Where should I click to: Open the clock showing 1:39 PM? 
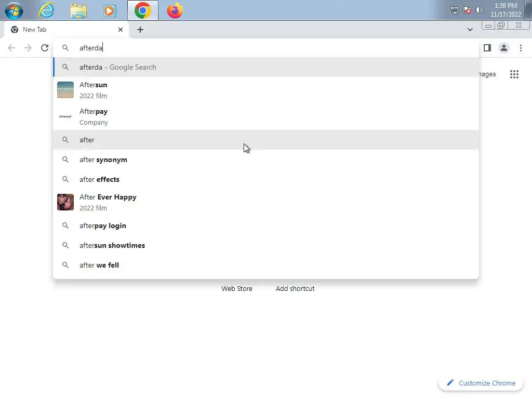(x=505, y=10)
